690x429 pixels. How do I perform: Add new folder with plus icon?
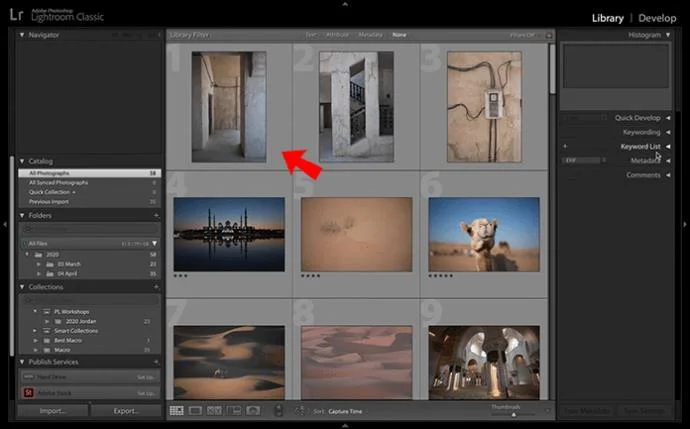[x=156, y=215]
